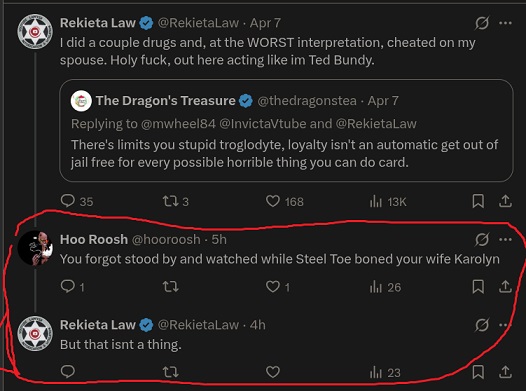Open more options on Rekieta's top tweet
The image size is (526, 391).
click(505, 23)
